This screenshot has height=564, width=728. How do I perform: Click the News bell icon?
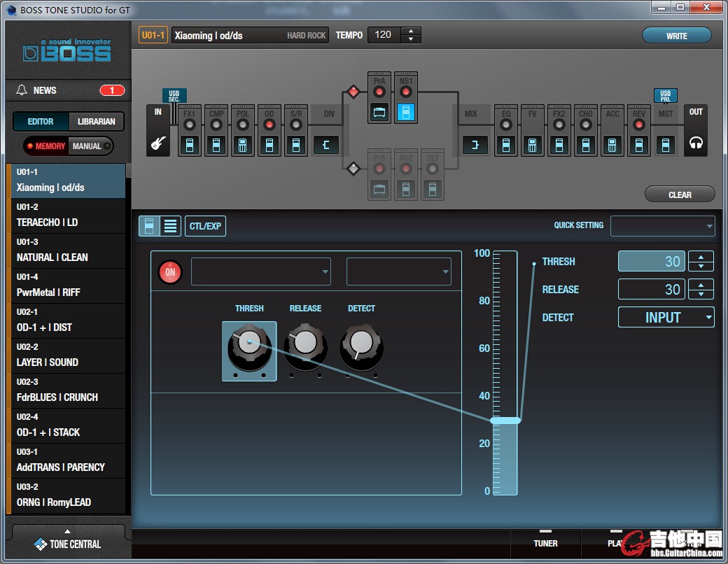pos(22,90)
